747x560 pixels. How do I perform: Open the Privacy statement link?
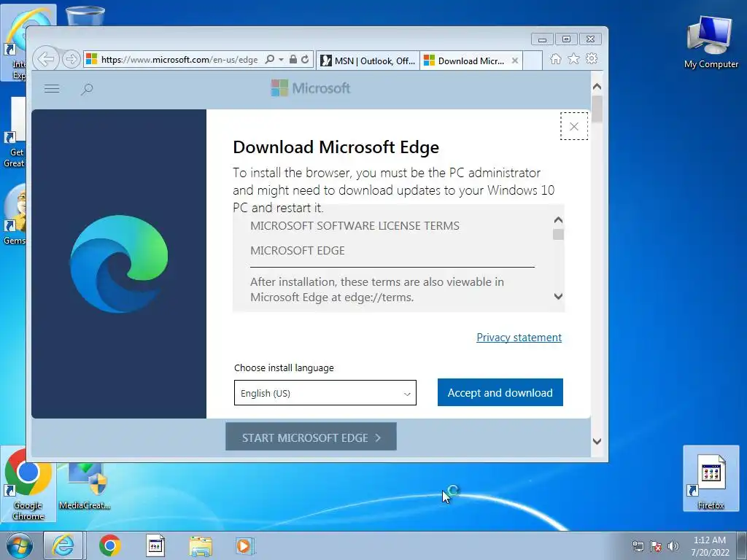(x=519, y=337)
